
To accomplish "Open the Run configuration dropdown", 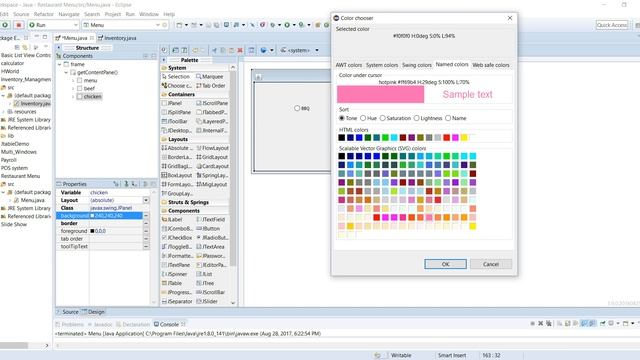I will click(x=76, y=25).
